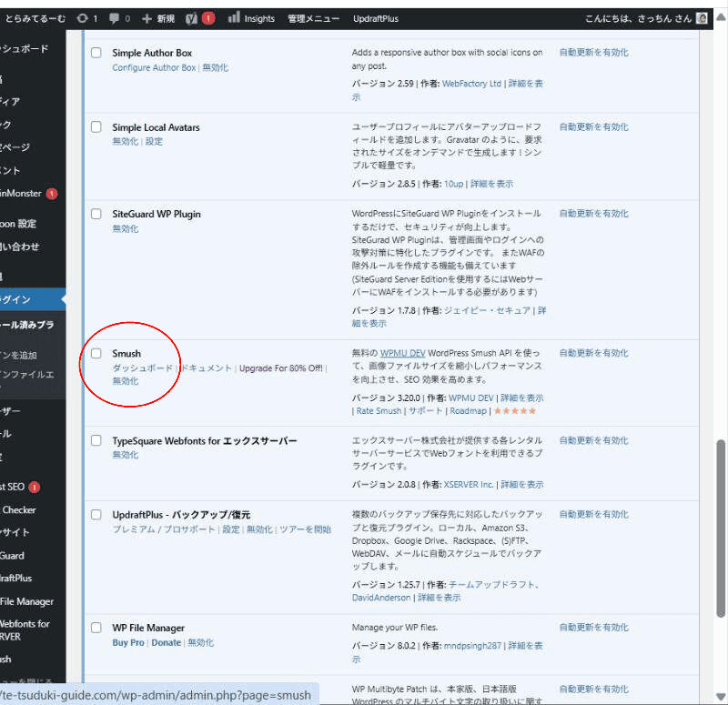Enable auto-updates for Smush
728x705 pixels.
594,353
